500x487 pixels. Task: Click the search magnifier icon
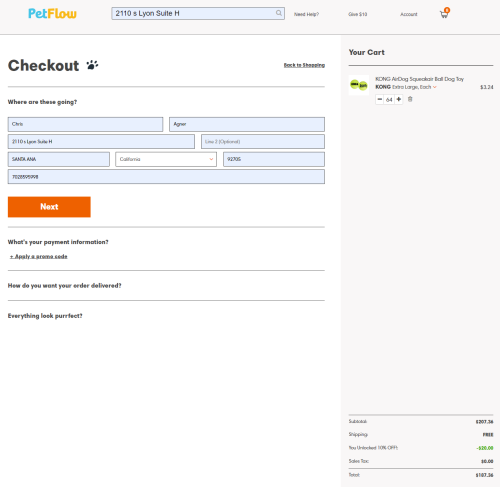coord(279,13)
